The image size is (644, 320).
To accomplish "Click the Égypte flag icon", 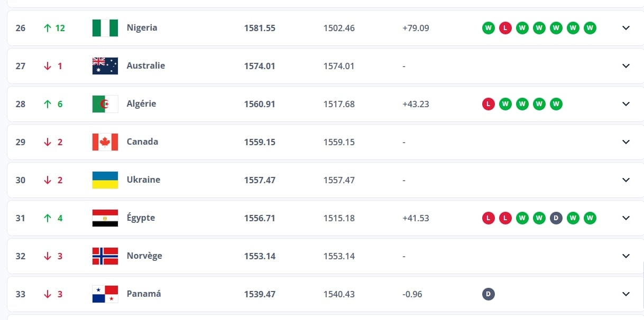I will point(105,218).
